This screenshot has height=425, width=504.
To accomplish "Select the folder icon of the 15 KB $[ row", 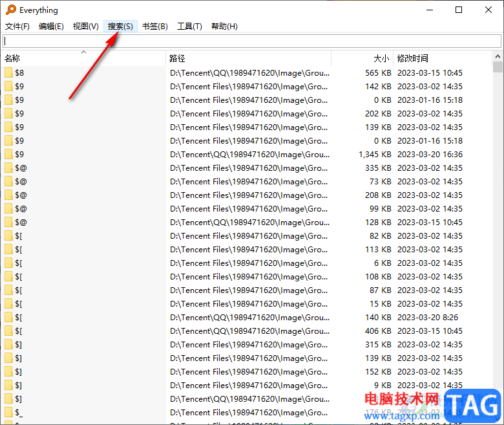I will click(x=8, y=303).
